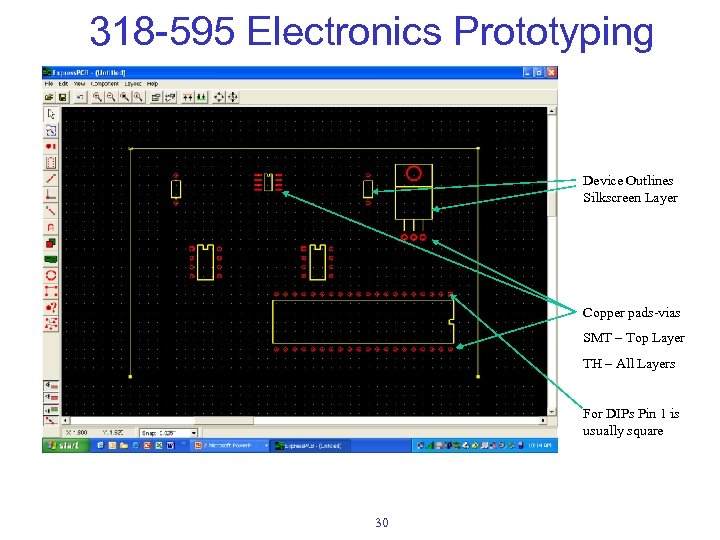Click the bottom-left yellow board corner handle
This screenshot has width=720, height=540.
130,377
